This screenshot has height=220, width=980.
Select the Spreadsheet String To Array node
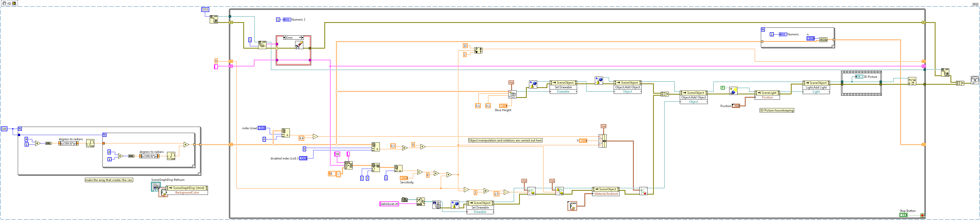[x=349, y=165]
